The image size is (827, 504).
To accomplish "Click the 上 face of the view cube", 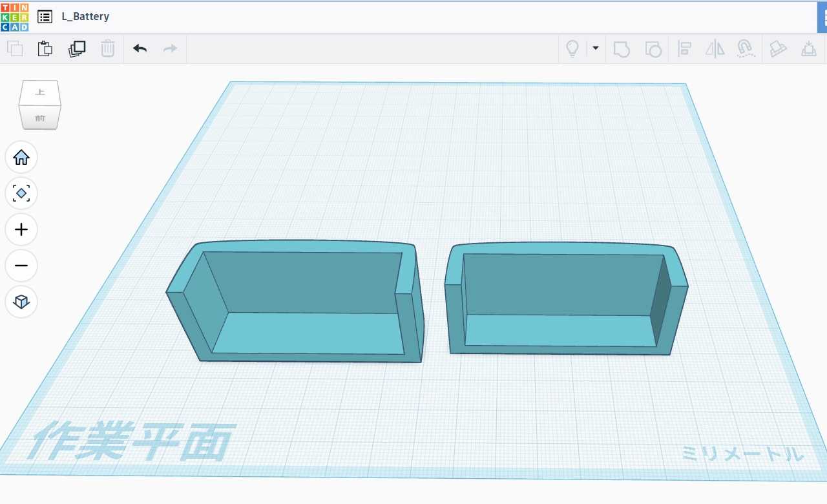I will coord(40,92).
